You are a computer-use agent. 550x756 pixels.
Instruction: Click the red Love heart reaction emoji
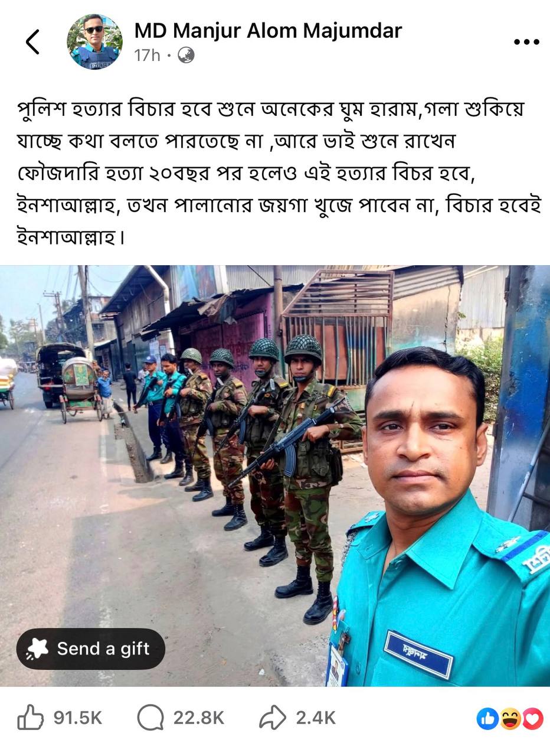pyautogui.click(x=532, y=718)
